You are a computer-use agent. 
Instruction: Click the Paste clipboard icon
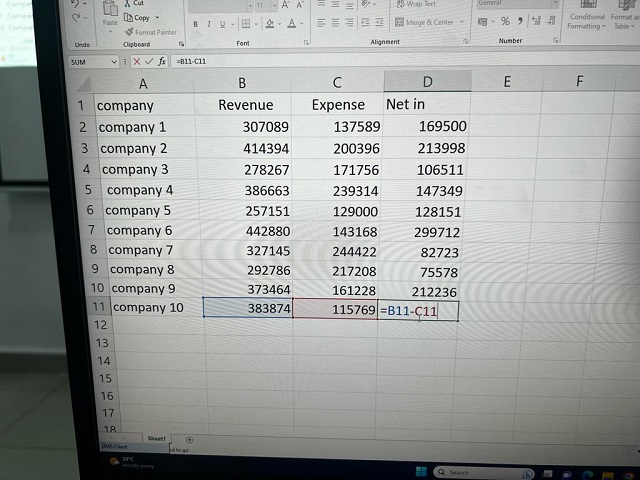(110, 9)
